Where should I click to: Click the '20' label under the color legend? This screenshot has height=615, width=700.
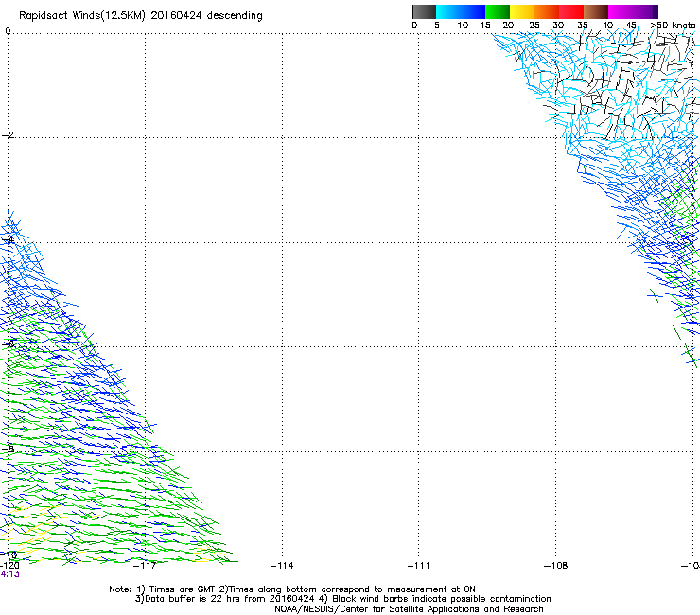508,26
